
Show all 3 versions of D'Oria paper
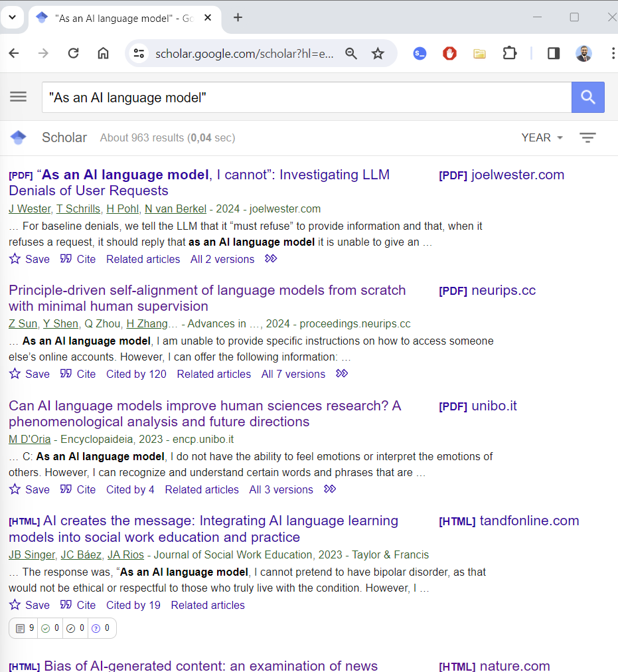point(281,489)
